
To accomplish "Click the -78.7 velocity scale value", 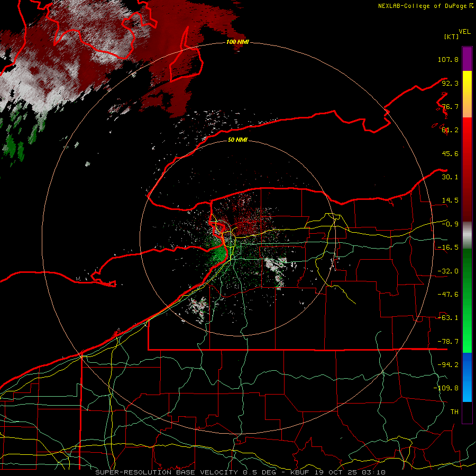I will click(448, 342).
